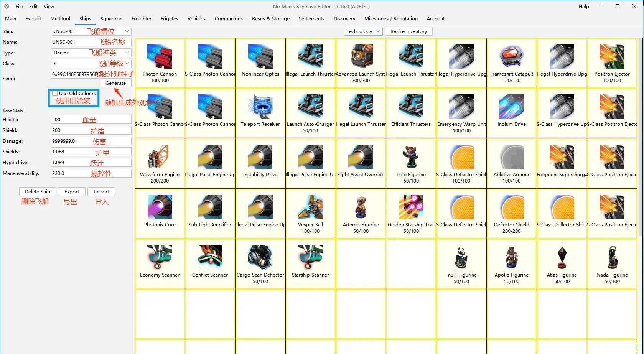Choose the Conflict Scanner technology
644x354 pixels.
click(210, 264)
